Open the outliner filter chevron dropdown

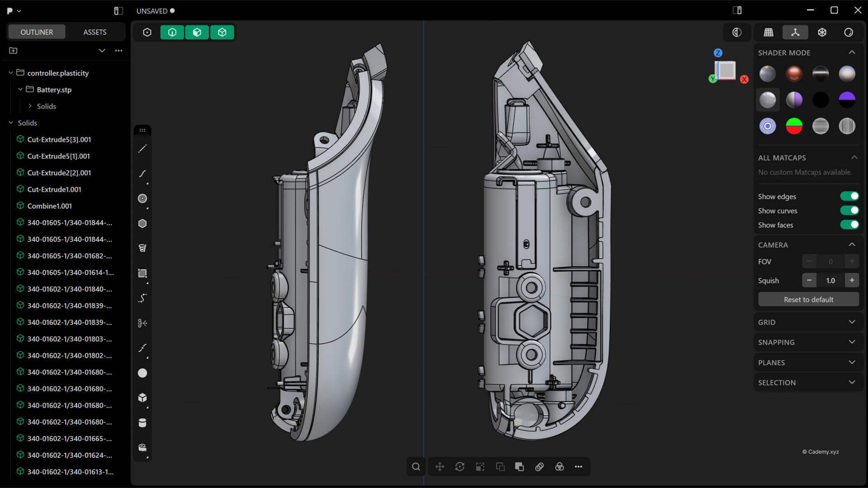102,51
